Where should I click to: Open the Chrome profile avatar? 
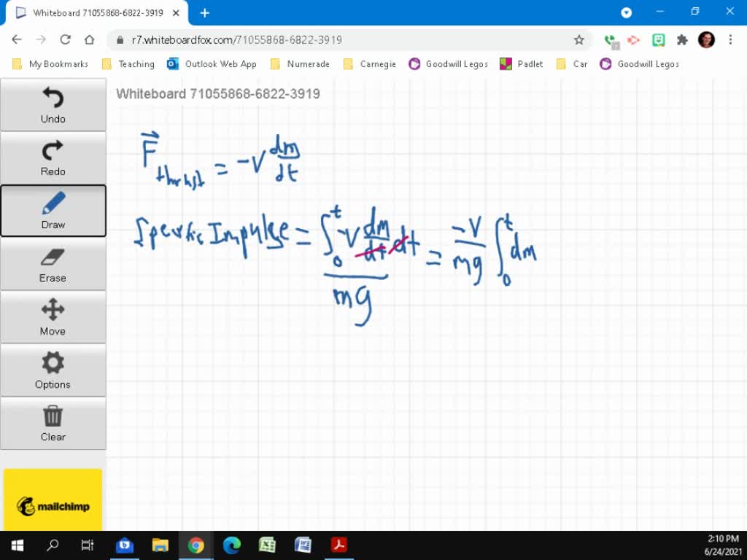706,40
